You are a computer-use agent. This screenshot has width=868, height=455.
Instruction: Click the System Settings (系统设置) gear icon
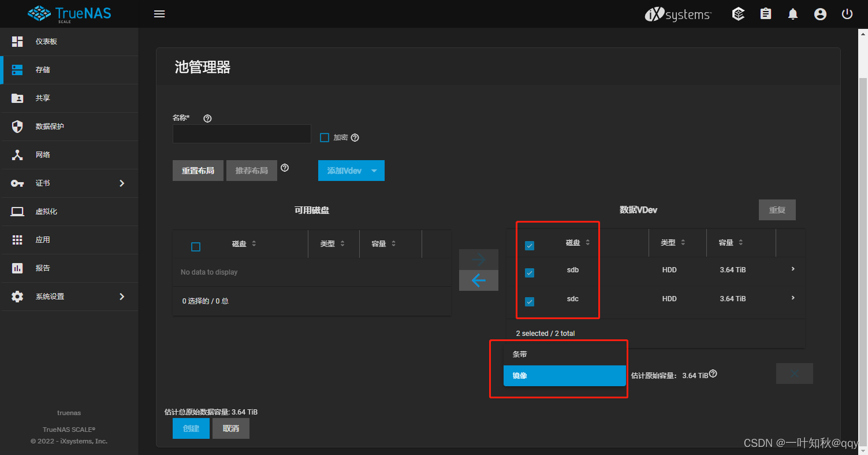point(17,297)
